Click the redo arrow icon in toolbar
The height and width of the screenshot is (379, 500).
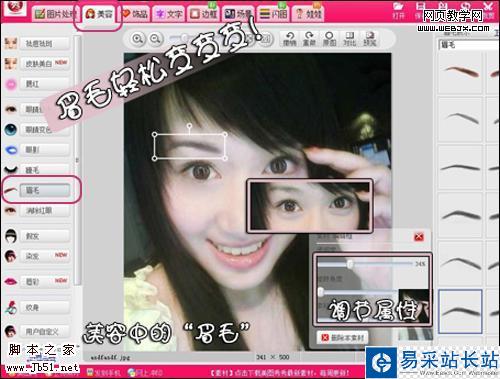coord(309,39)
